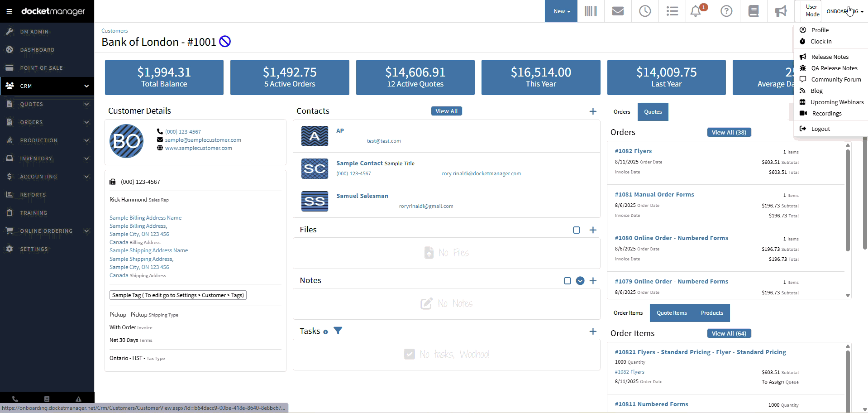Click the help question mark icon
The image size is (868, 413).
[x=726, y=11]
